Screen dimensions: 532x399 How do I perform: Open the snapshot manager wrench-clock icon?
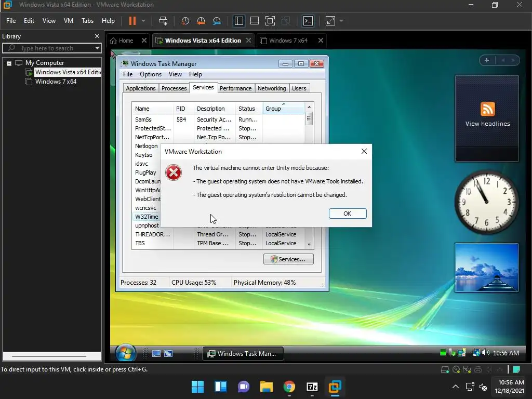tap(217, 21)
